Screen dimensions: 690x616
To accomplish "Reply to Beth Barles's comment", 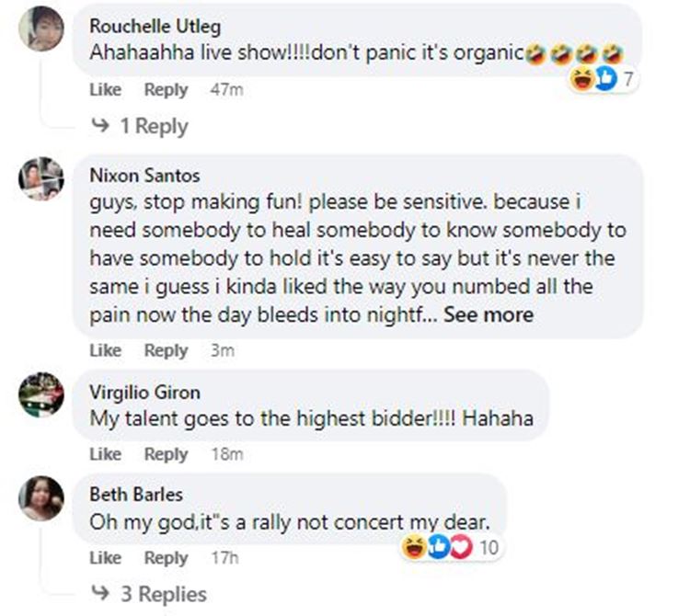I will [166, 558].
